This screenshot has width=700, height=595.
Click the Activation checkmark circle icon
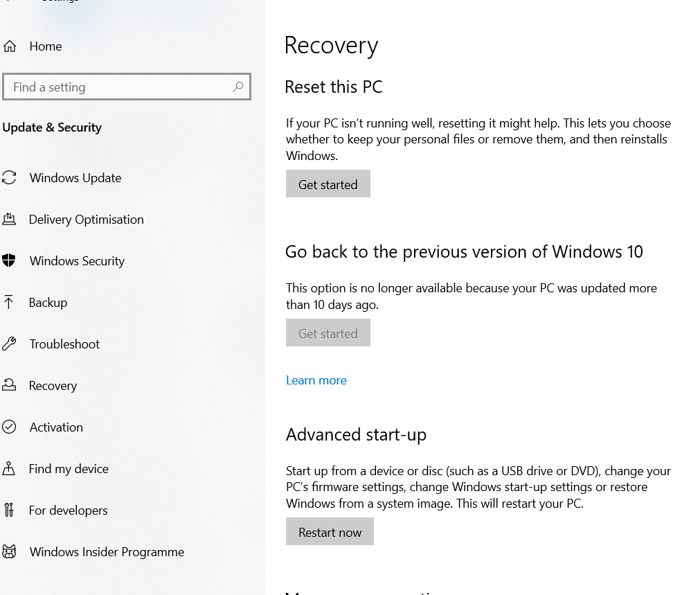click(x=9, y=427)
